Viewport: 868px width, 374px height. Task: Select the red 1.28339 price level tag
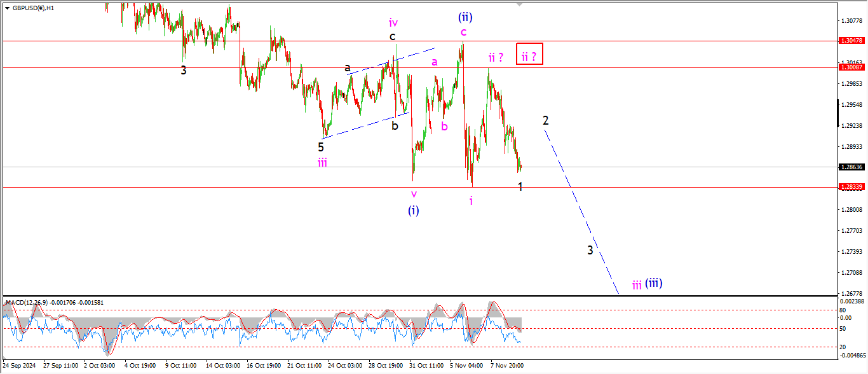click(x=850, y=187)
